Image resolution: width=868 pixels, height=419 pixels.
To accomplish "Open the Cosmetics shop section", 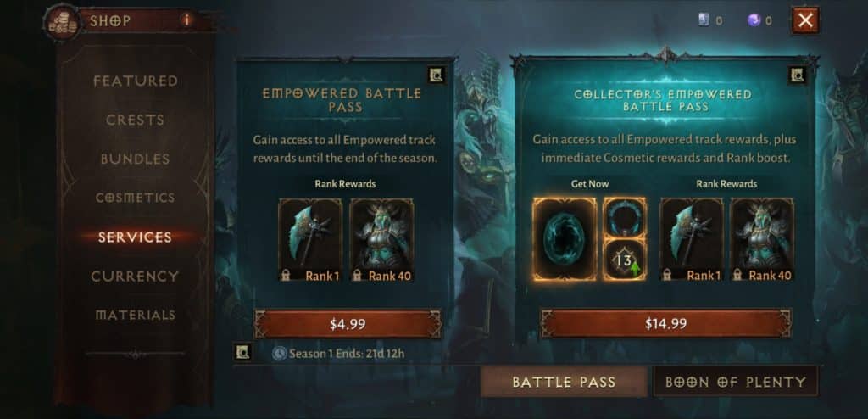I will click(x=136, y=198).
